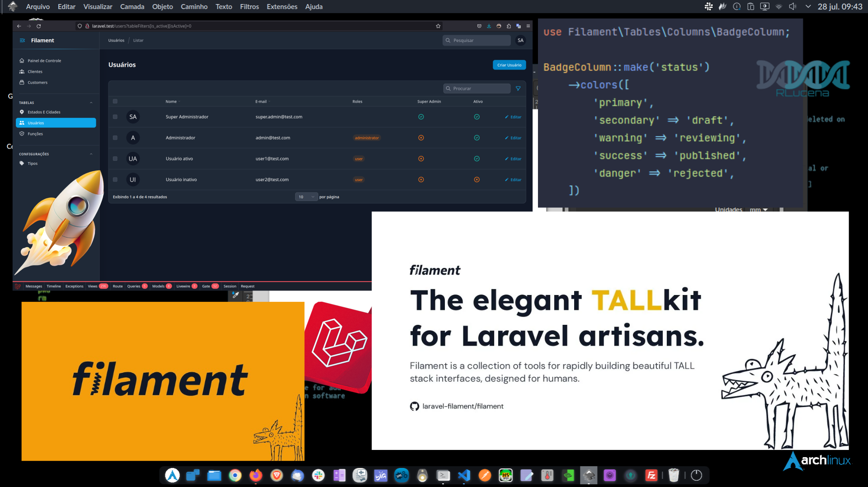Open the trash from the dock

click(674, 475)
